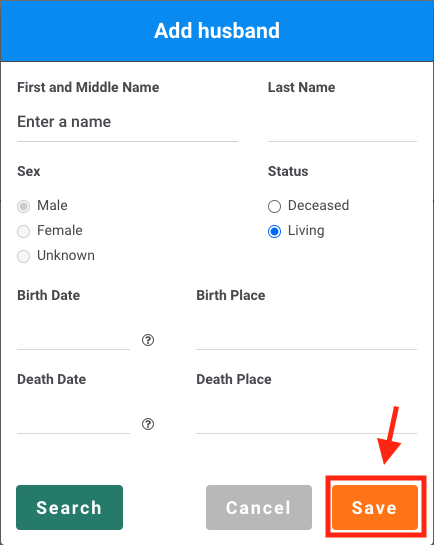Choose Unknown for sex

tap(23, 256)
